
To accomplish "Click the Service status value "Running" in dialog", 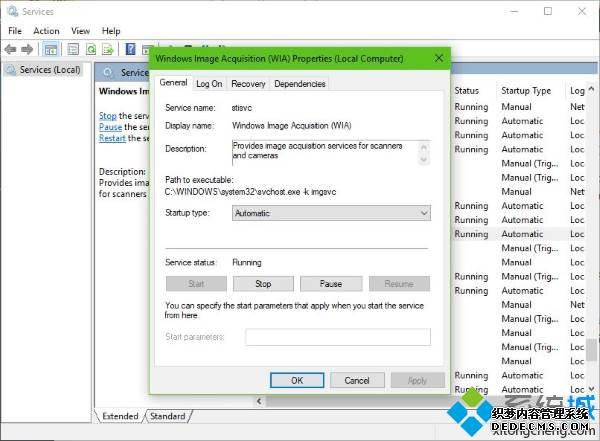I will [x=247, y=262].
